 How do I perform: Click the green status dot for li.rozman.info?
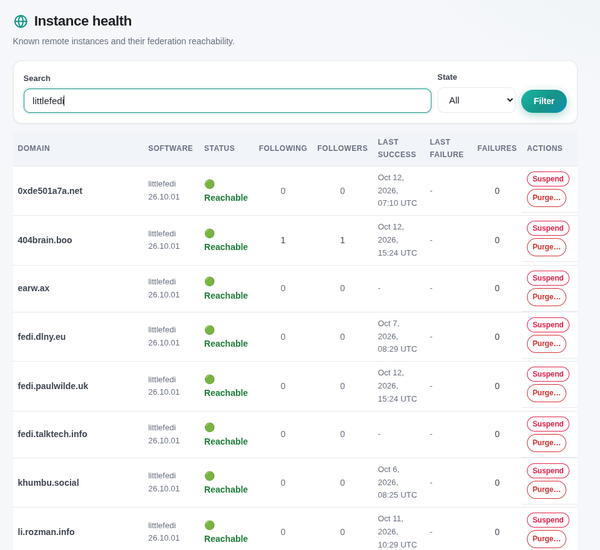[209, 525]
